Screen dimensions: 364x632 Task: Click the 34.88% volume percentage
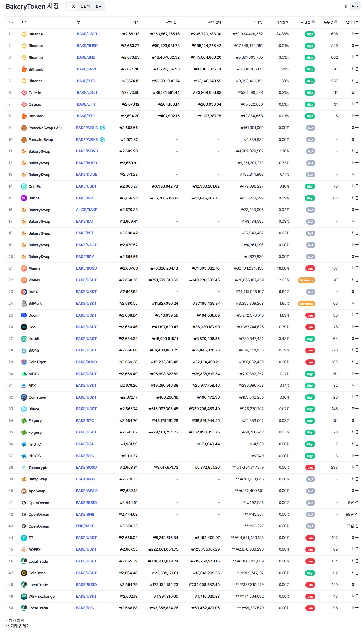pyautogui.click(x=282, y=34)
